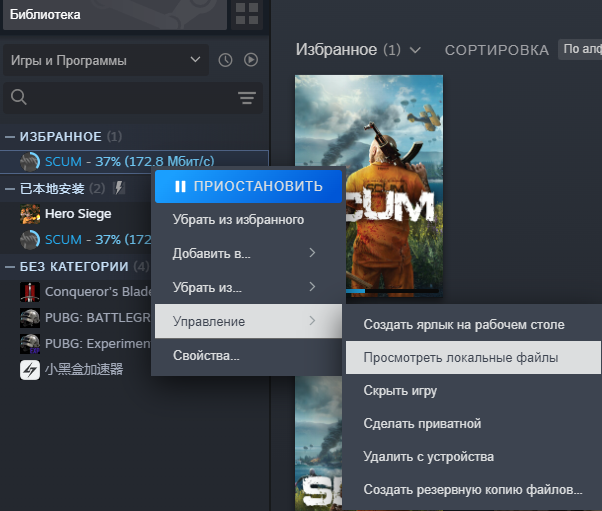Select PUBG: BATTLEGROUNDS in the list
The width and height of the screenshot is (602, 511).
(x=76, y=318)
